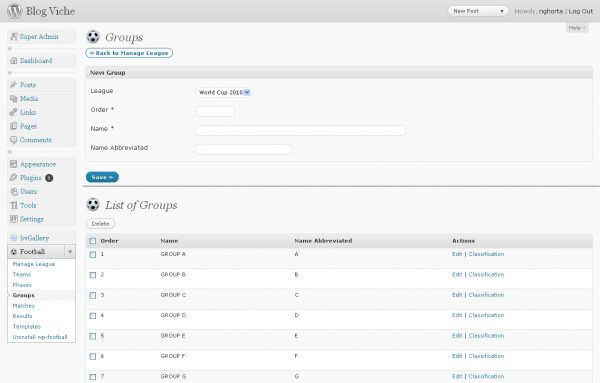Click the soccer ball icon beside List of Groups
Screen dimensions: 600x383
point(93,204)
